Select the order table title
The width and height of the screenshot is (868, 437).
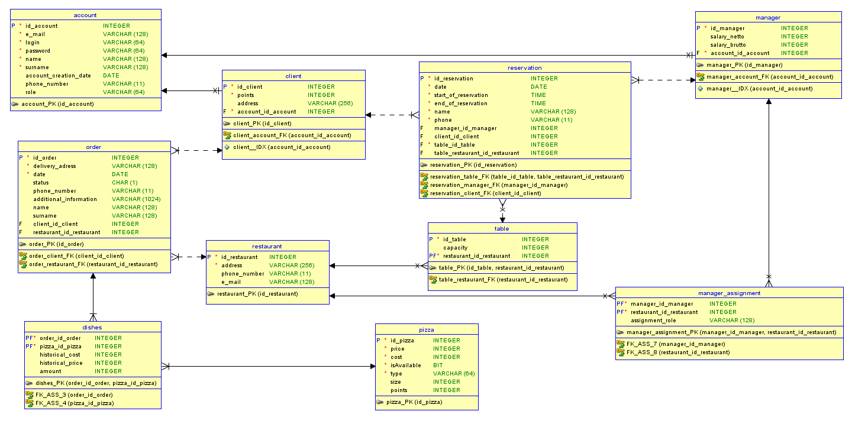click(x=94, y=147)
